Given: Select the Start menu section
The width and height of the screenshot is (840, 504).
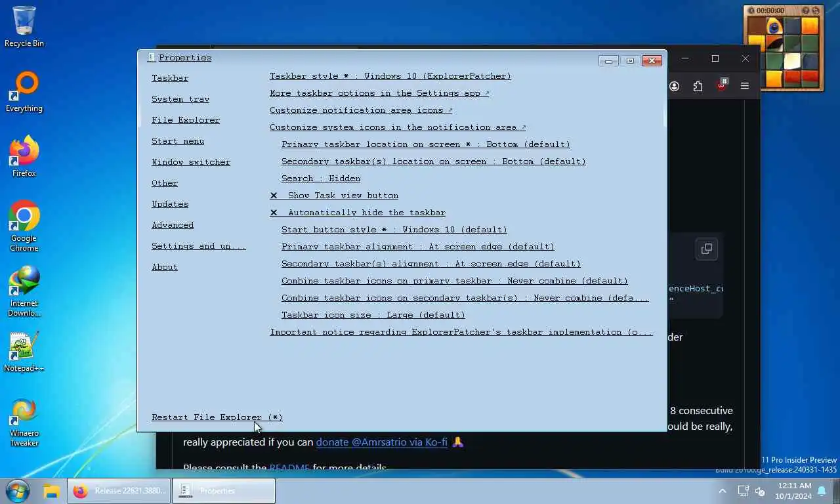Looking at the screenshot, I should 178,141.
